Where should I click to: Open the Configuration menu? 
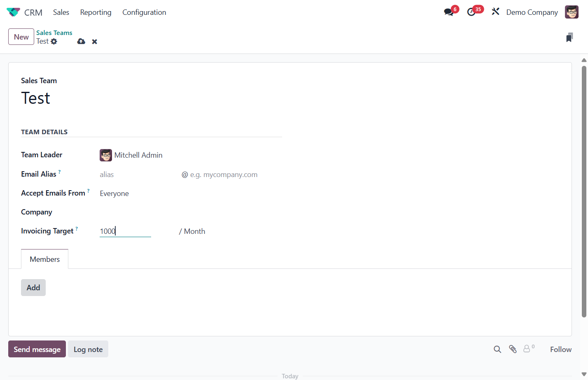144,12
